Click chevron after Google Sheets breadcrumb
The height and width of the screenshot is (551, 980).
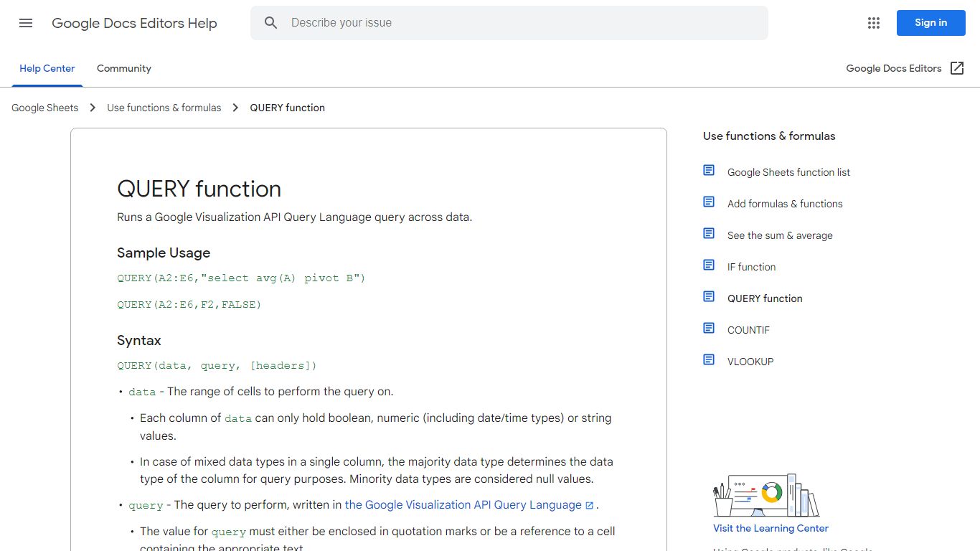[93, 108]
